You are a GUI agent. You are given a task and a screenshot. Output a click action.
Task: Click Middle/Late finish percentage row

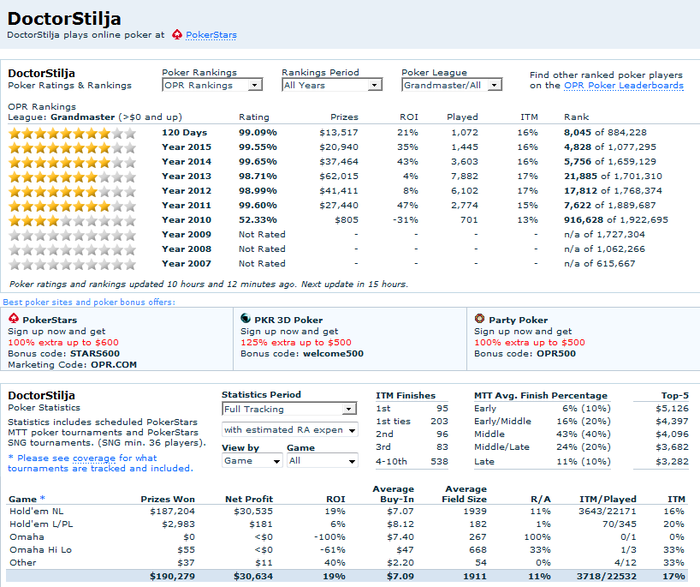pyautogui.click(x=542, y=447)
